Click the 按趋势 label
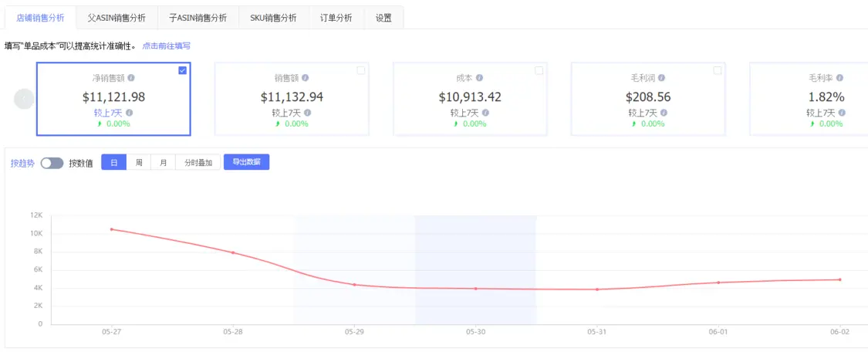This screenshot has height=352, width=868. pyautogui.click(x=22, y=164)
